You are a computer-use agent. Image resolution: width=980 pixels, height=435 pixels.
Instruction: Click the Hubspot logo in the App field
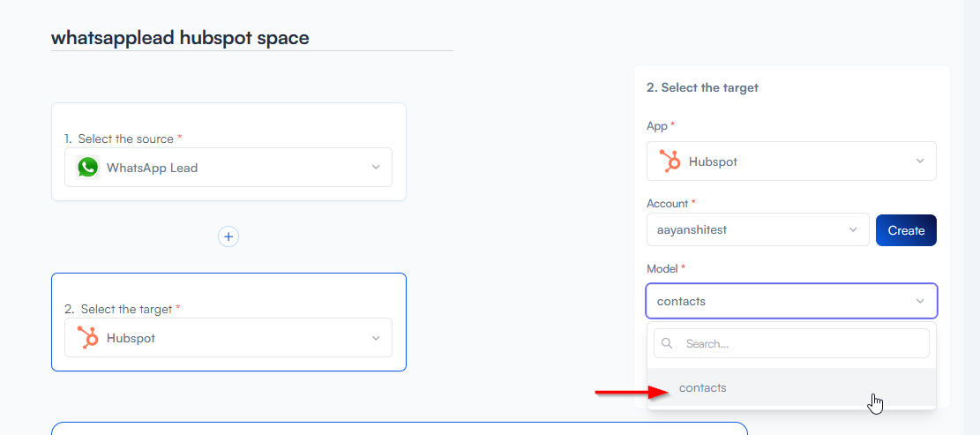(670, 161)
